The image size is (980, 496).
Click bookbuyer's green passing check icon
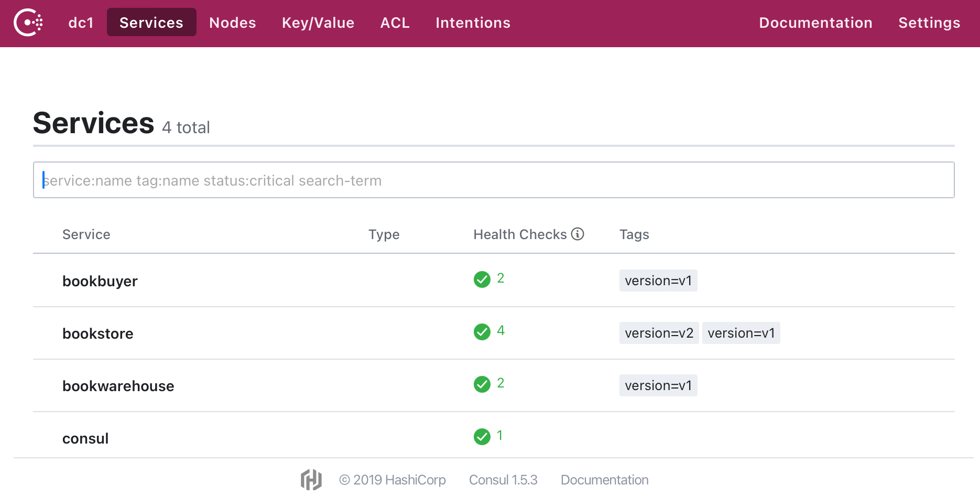(482, 279)
